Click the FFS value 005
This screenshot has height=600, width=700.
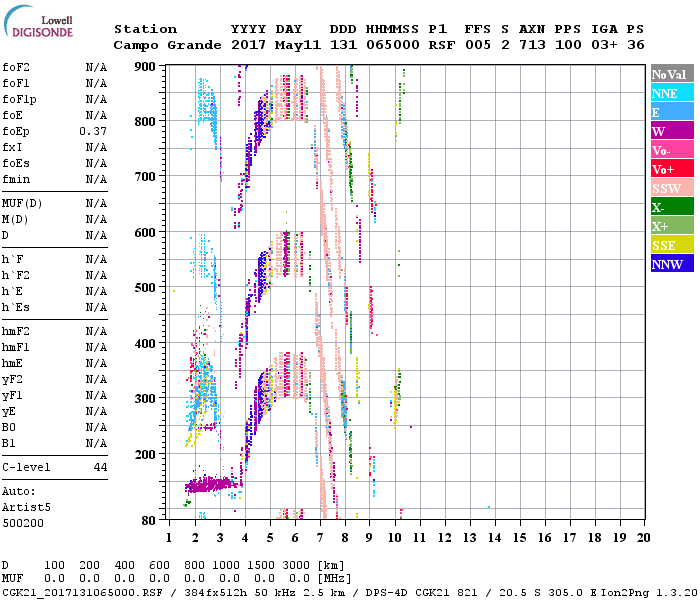tap(478, 45)
